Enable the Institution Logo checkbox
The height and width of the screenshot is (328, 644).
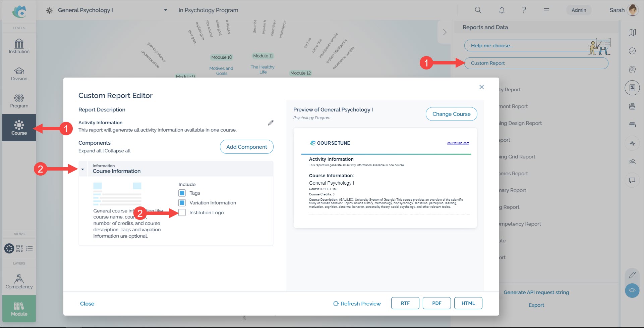pyautogui.click(x=182, y=213)
